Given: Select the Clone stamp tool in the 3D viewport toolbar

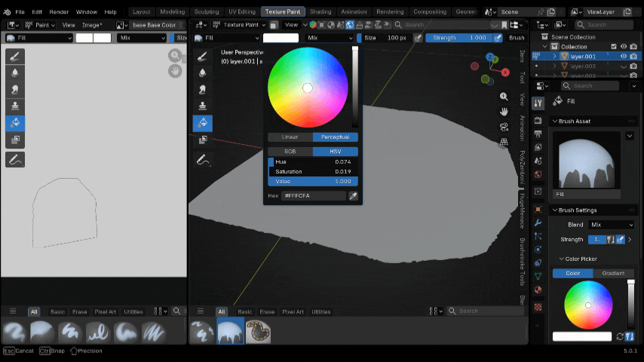Looking at the screenshot, I should point(203,106).
